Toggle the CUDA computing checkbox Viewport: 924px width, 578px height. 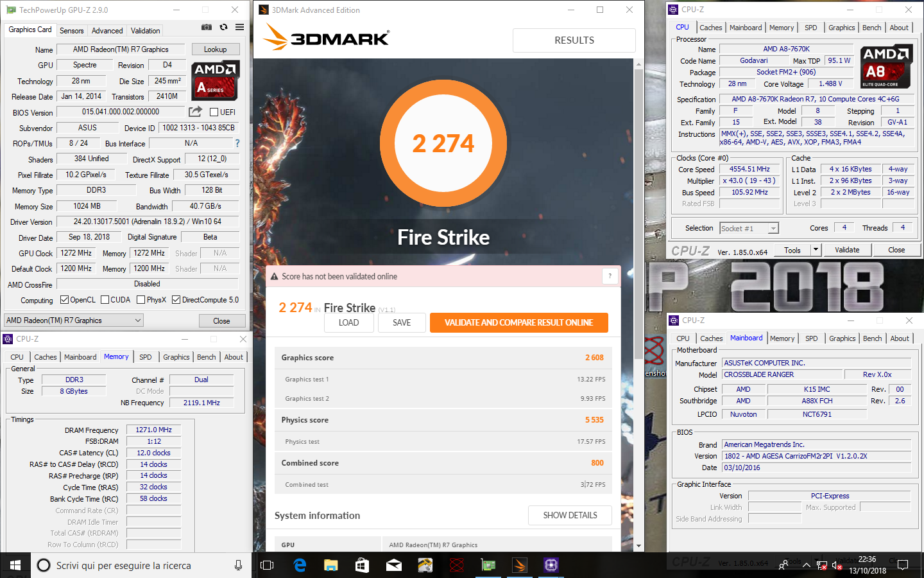pyautogui.click(x=105, y=300)
